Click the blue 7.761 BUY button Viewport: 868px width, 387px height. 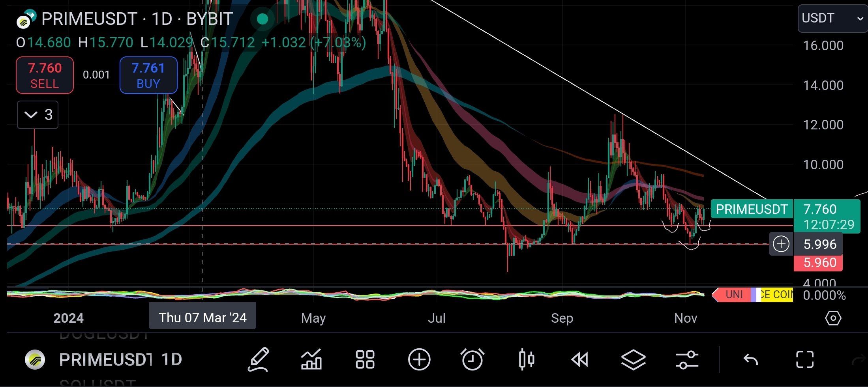148,75
